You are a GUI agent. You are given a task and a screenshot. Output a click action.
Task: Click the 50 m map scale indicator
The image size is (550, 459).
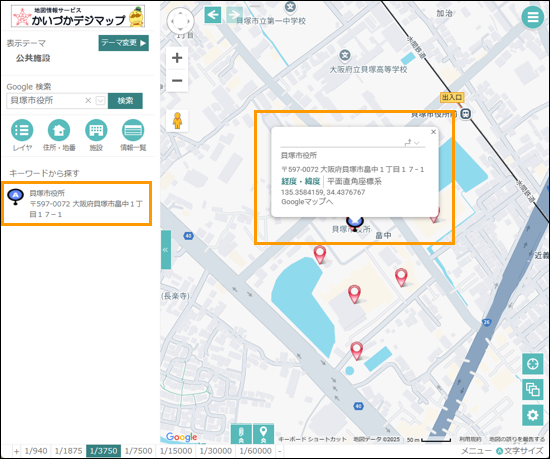tap(429, 439)
